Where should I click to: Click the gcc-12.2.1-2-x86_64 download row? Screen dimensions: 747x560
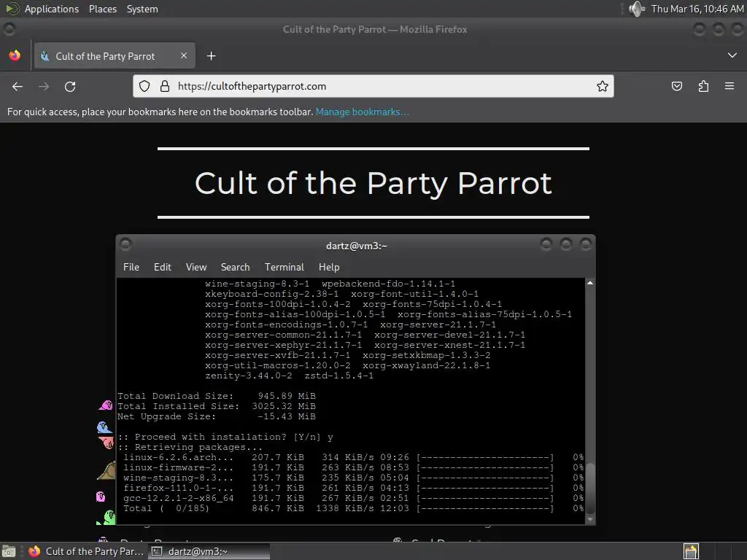354,499
